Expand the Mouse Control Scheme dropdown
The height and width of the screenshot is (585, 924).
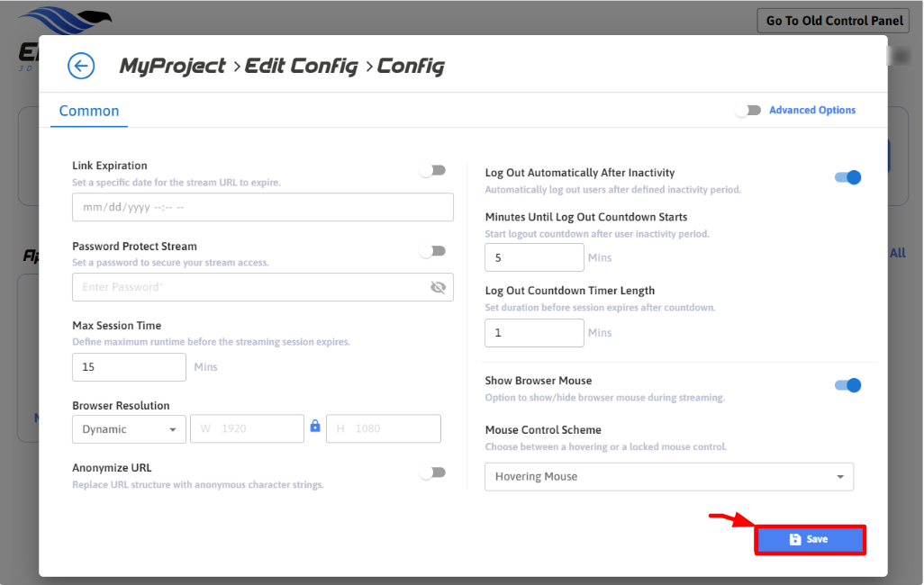tap(668, 477)
